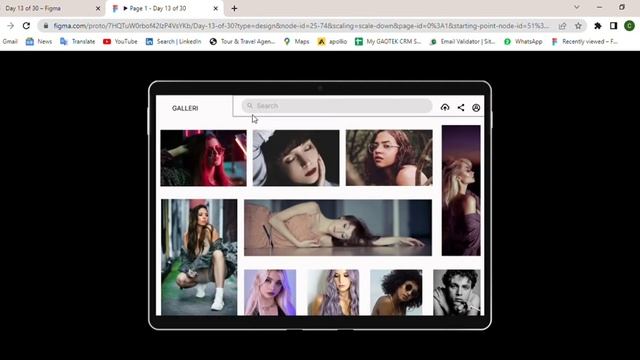
Task: Open photo of curly-haired woman with sunglasses
Action: pos(396,292)
